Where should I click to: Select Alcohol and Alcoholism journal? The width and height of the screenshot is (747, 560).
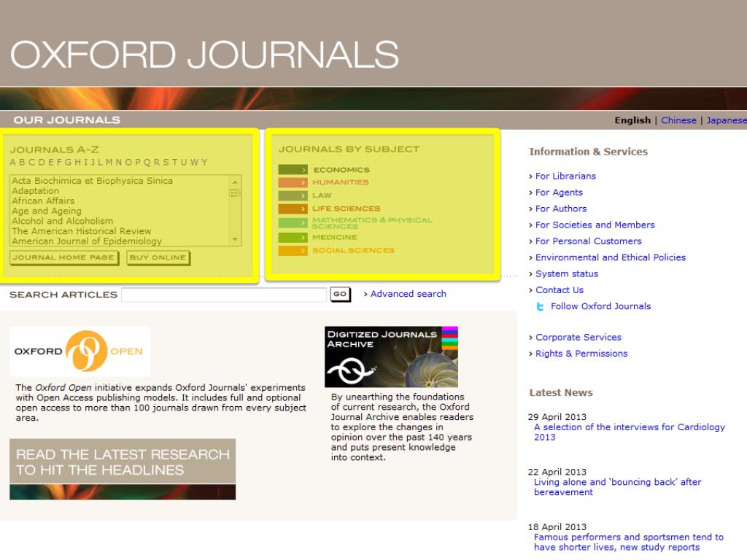[63, 221]
